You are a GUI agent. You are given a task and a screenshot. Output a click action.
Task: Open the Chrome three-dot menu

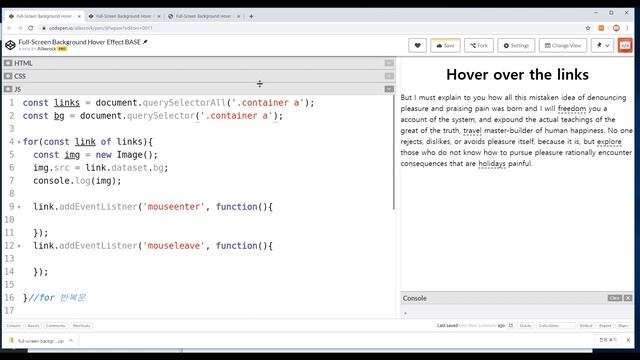click(x=627, y=28)
